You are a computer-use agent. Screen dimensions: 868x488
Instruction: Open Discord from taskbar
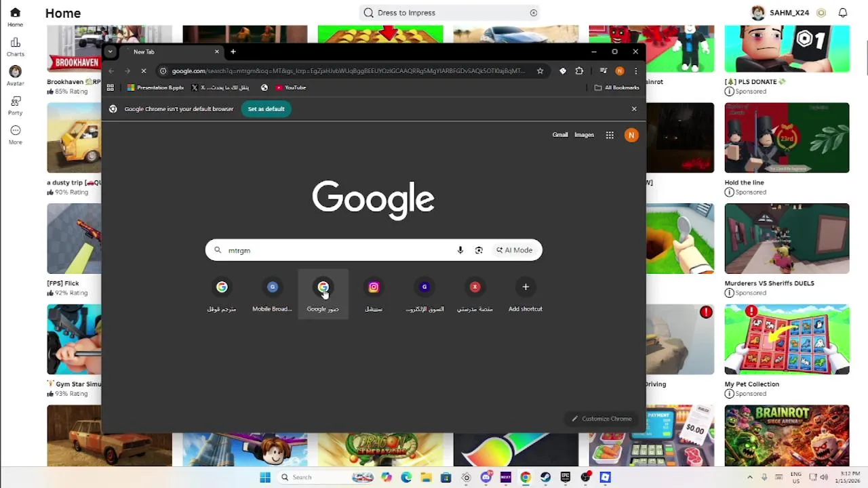[486, 477]
